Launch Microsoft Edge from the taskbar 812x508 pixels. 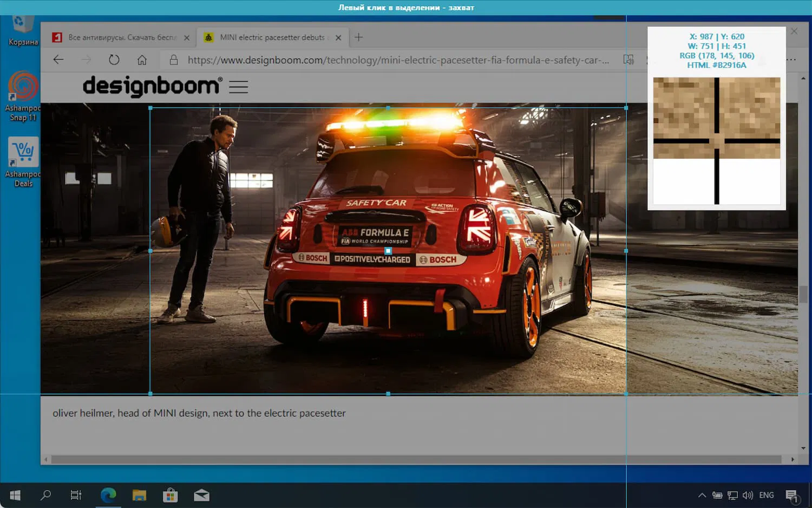pyautogui.click(x=108, y=495)
